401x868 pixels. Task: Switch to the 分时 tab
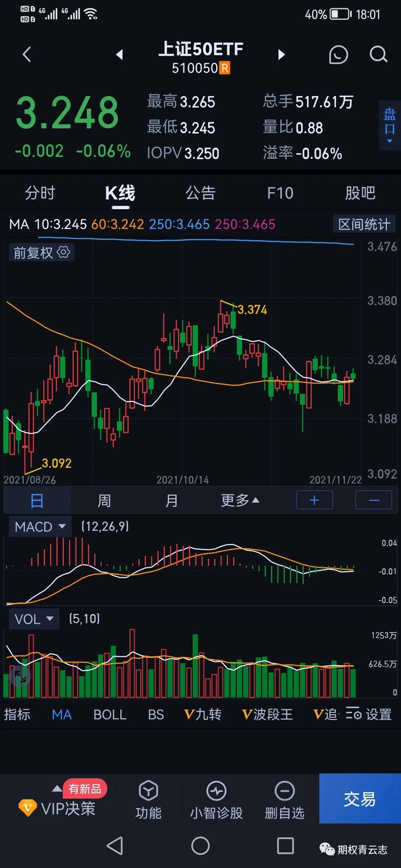click(40, 193)
